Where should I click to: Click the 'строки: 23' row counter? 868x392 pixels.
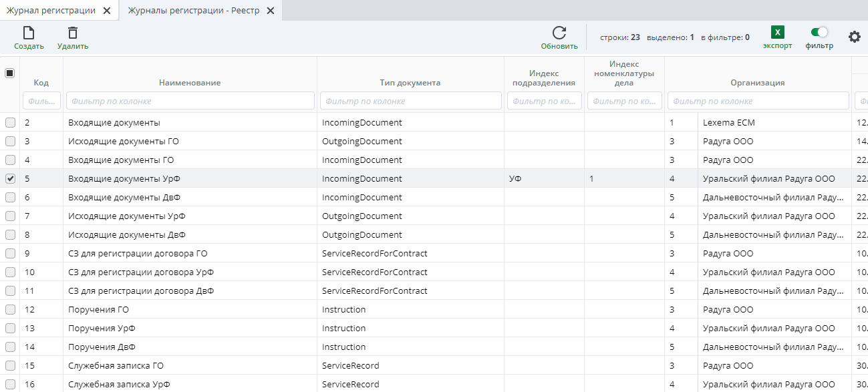pos(620,37)
